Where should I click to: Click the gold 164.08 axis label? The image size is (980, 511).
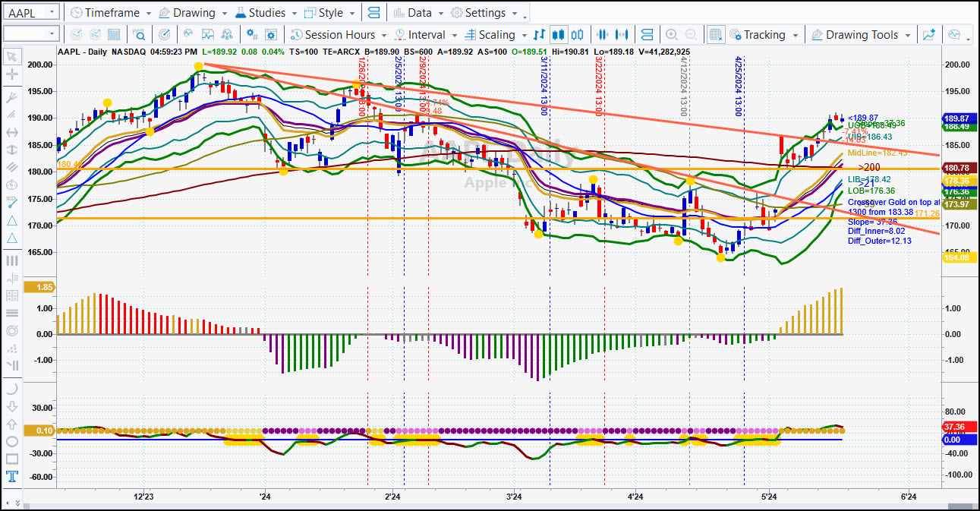tap(958, 257)
